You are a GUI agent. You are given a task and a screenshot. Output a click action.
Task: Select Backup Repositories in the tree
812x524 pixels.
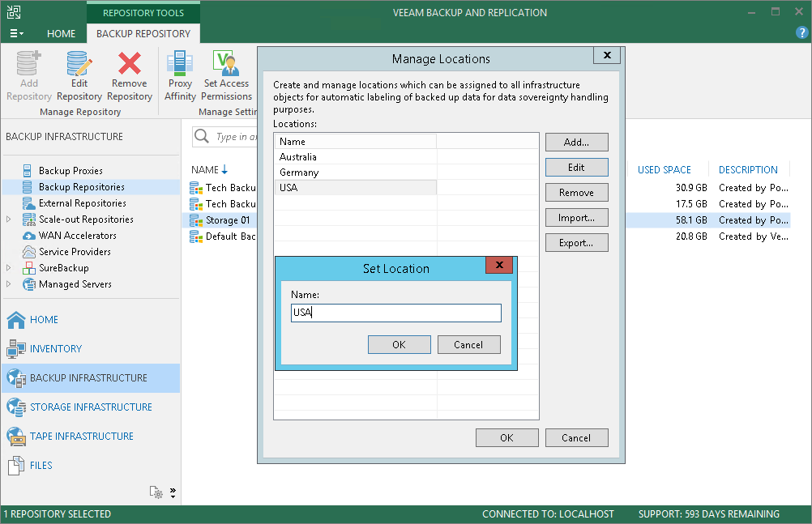click(x=81, y=187)
